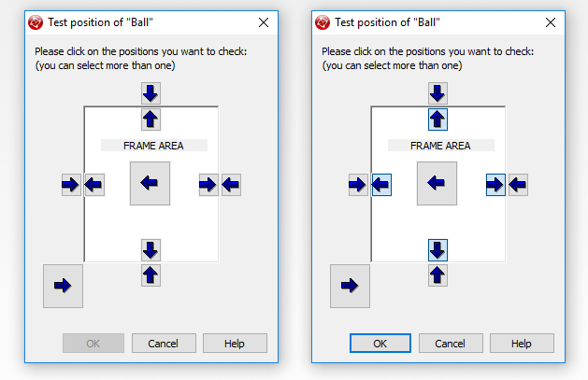
Task: Toggle the right arrow outside the frame's left edge in left dialog
Action: tap(71, 185)
